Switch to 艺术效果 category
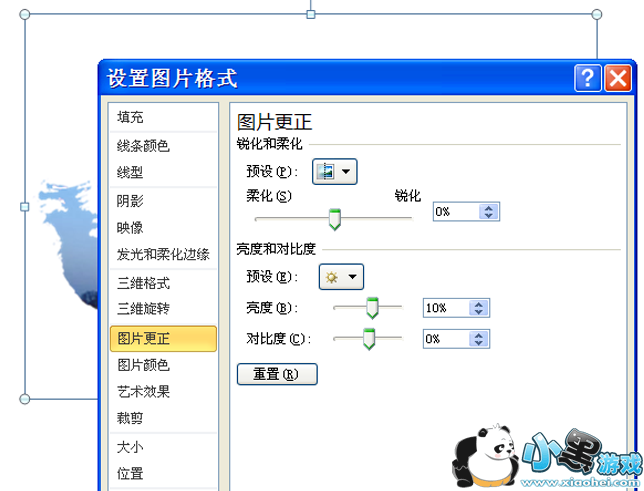The image size is (644, 491). 163,391
